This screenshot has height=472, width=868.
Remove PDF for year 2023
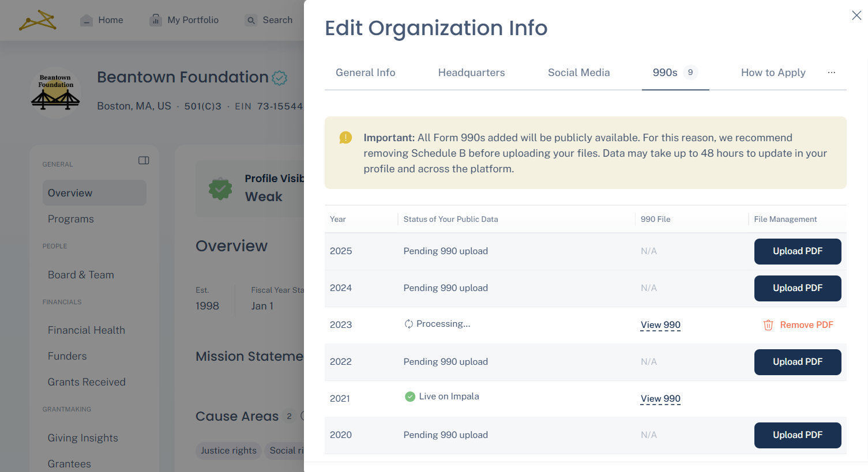(798, 325)
